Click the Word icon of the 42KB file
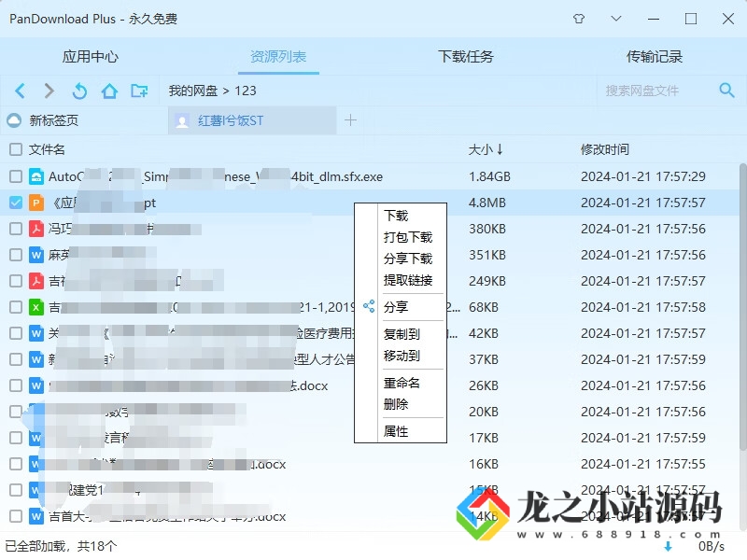This screenshot has height=560, width=747. (x=36, y=333)
